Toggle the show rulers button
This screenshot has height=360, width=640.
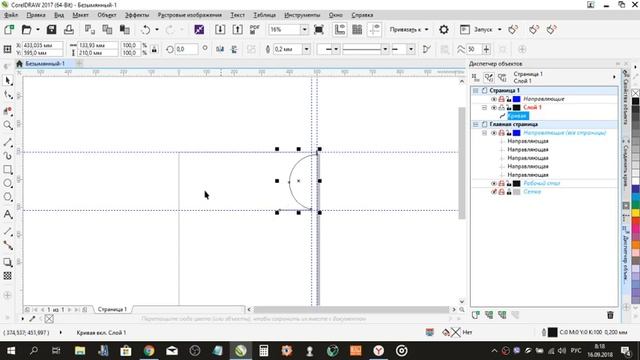[340, 29]
